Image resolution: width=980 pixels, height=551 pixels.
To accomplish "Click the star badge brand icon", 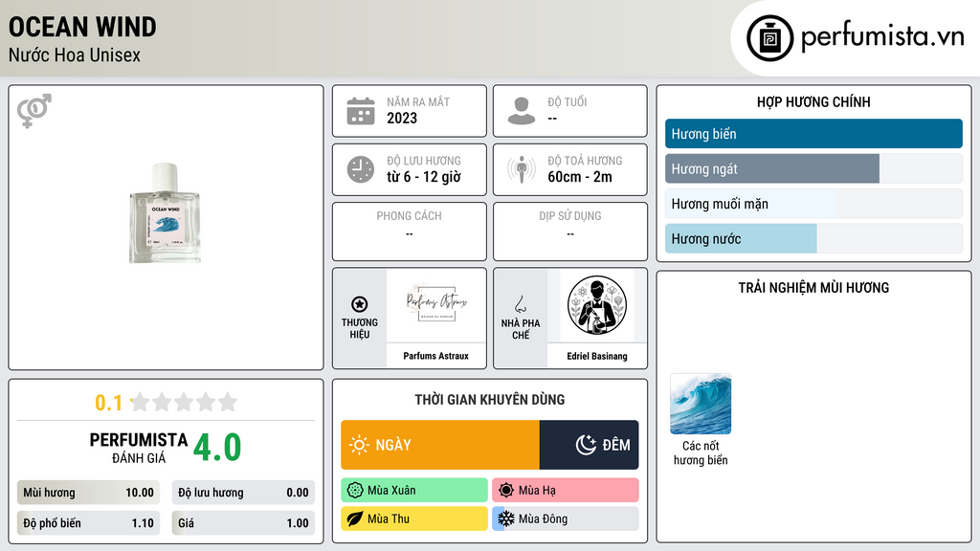I will [x=360, y=304].
